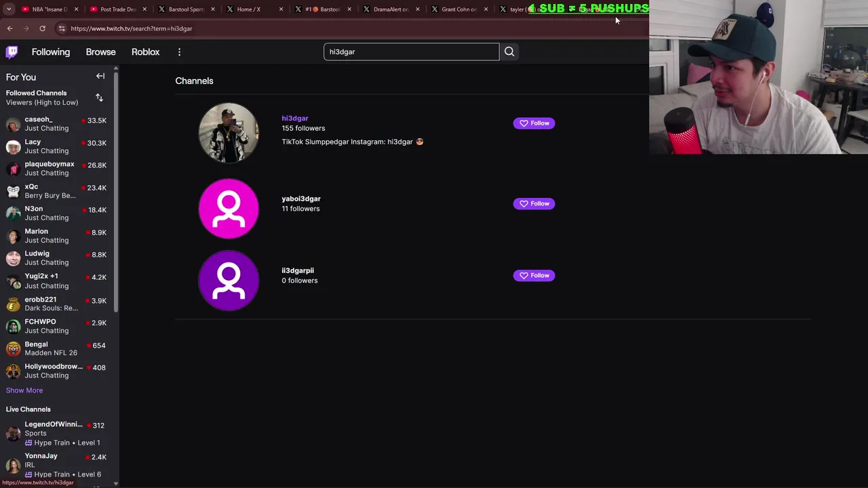Click YonnaJay Hype Train Level 6
This screenshot has height=488, width=868.
(x=63, y=474)
